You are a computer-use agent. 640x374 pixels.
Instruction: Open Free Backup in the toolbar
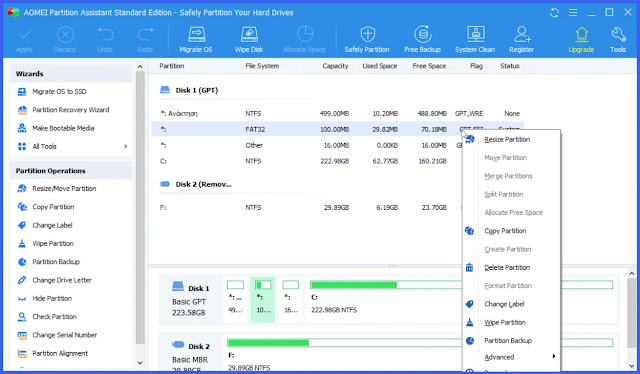[422, 39]
